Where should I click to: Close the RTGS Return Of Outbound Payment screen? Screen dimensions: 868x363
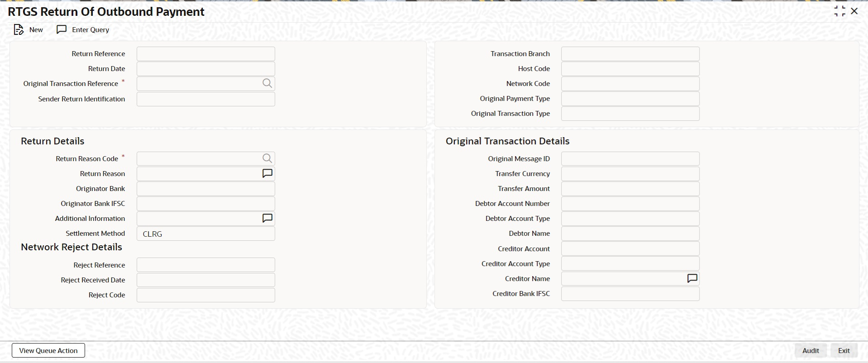click(854, 11)
